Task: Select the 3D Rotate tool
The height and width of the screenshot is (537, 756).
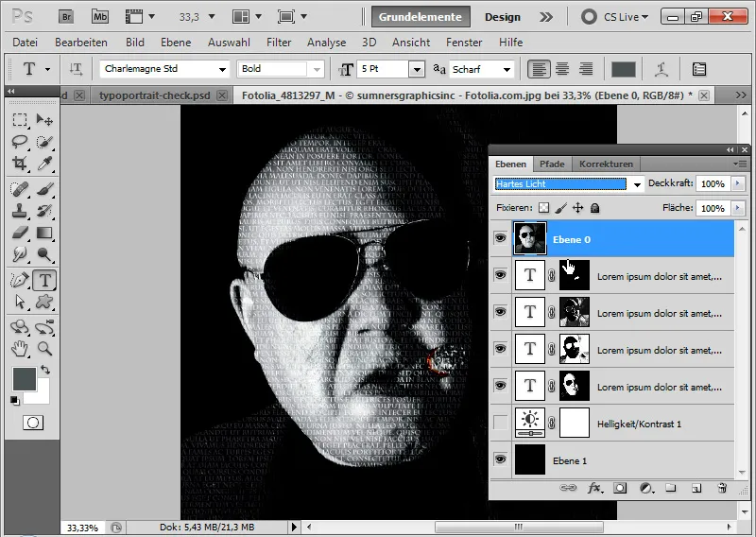Action: coord(20,326)
